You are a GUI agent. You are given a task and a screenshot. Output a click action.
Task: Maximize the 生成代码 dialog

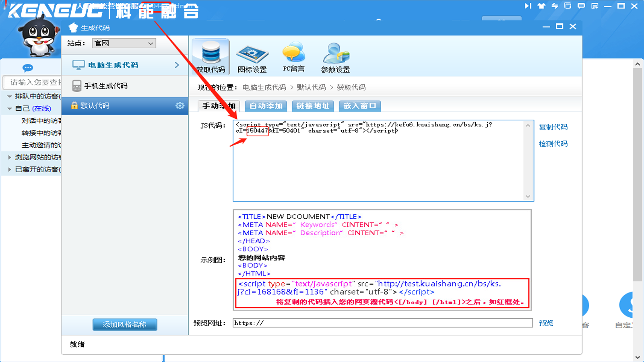pos(559,26)
